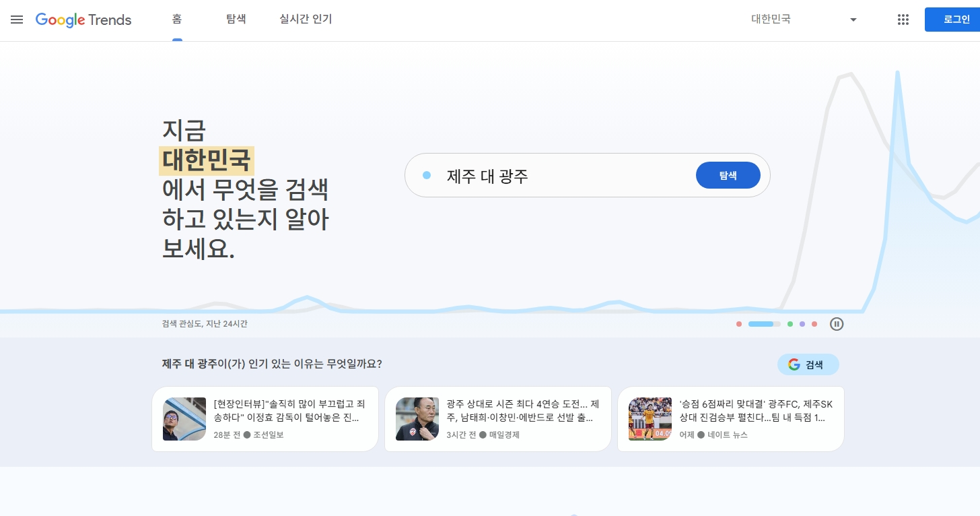The image size is (980, 516).
Task: Open the Google apps grid
Action: click(903, 20)
